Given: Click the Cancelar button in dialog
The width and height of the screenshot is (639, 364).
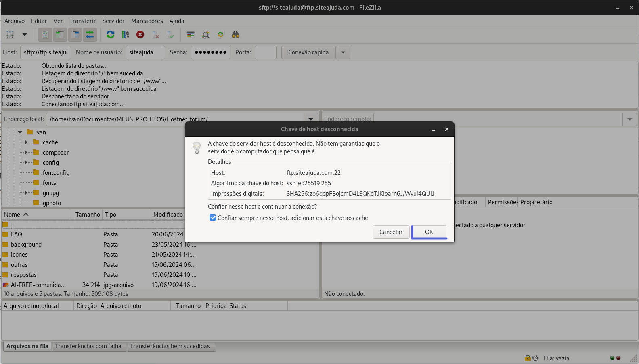Looking at the screenshot, I should click(x=391, y=232).
